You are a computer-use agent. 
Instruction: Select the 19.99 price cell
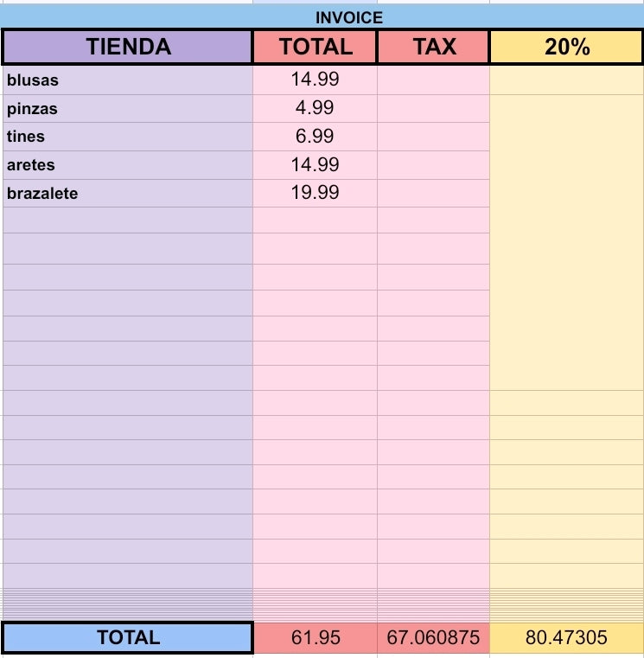coord(315,194)
